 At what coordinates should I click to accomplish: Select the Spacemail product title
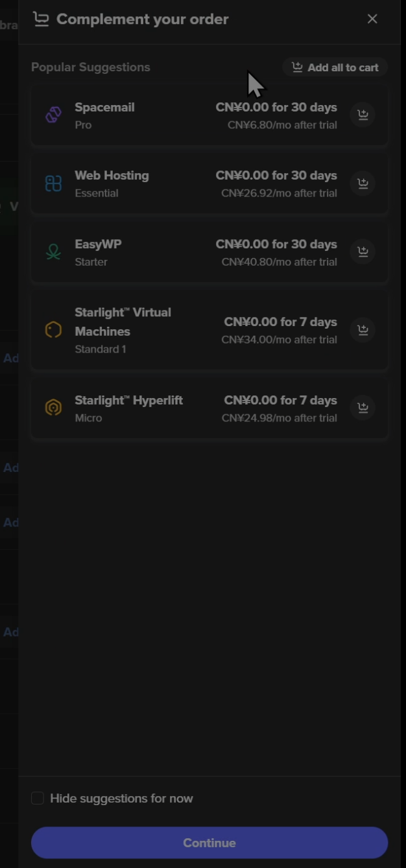click(104, 108)
